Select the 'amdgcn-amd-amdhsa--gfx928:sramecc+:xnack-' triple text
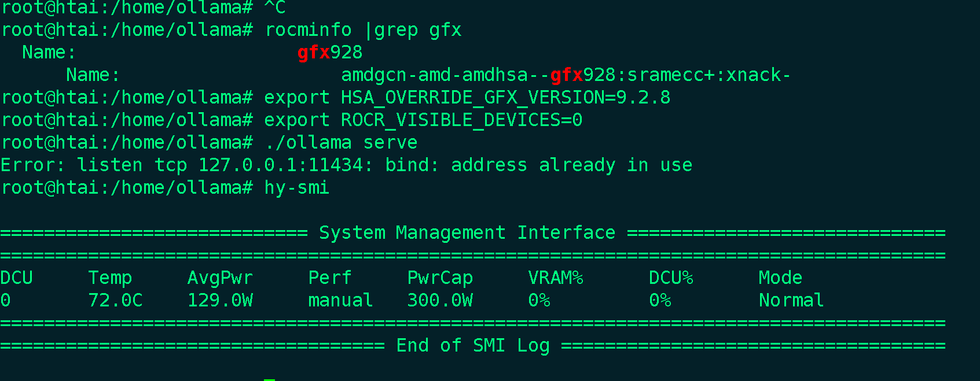980x381 pixels. click(566, 75)
